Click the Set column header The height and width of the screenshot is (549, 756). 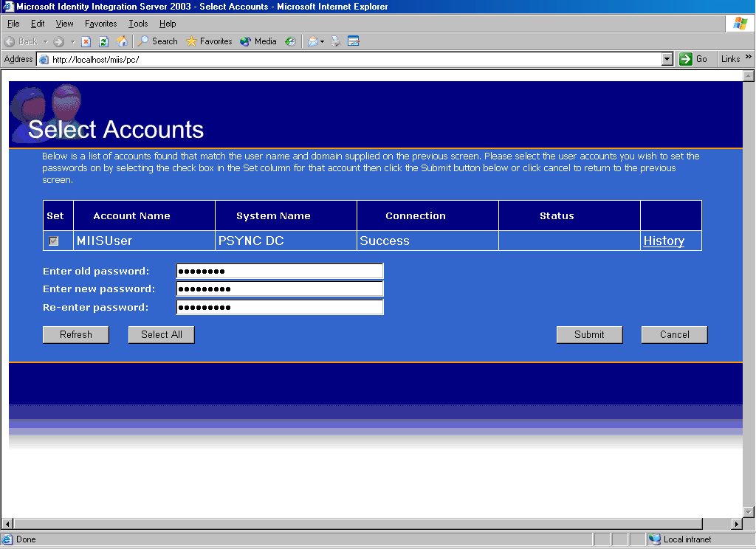[58, 215]
